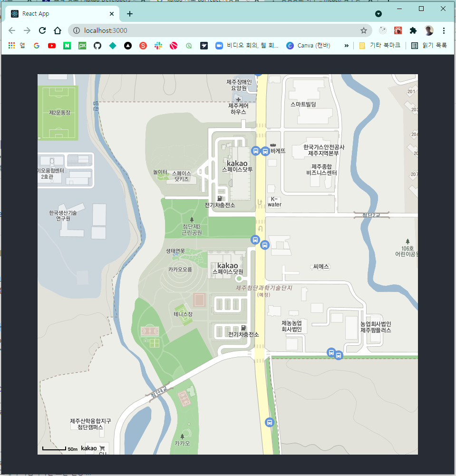
Task: Click the 생태연못 label
Action: [x=175, y=251]
